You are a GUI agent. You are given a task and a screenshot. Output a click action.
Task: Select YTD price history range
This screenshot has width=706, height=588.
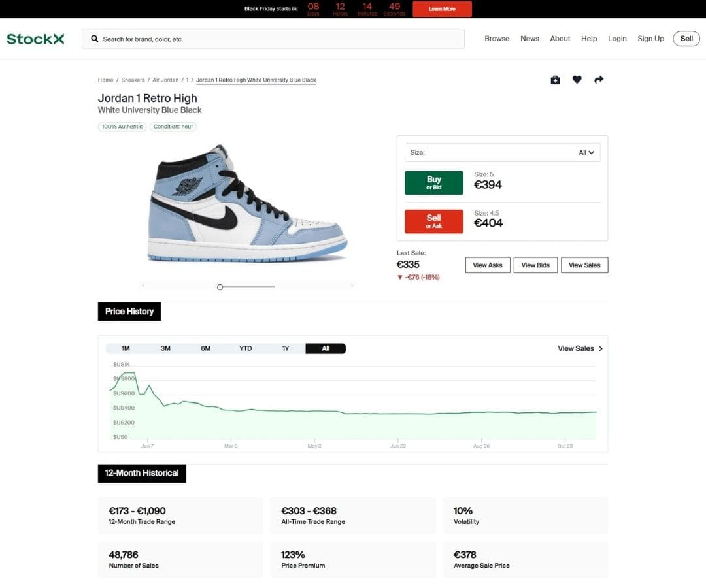tap(245, 349)
